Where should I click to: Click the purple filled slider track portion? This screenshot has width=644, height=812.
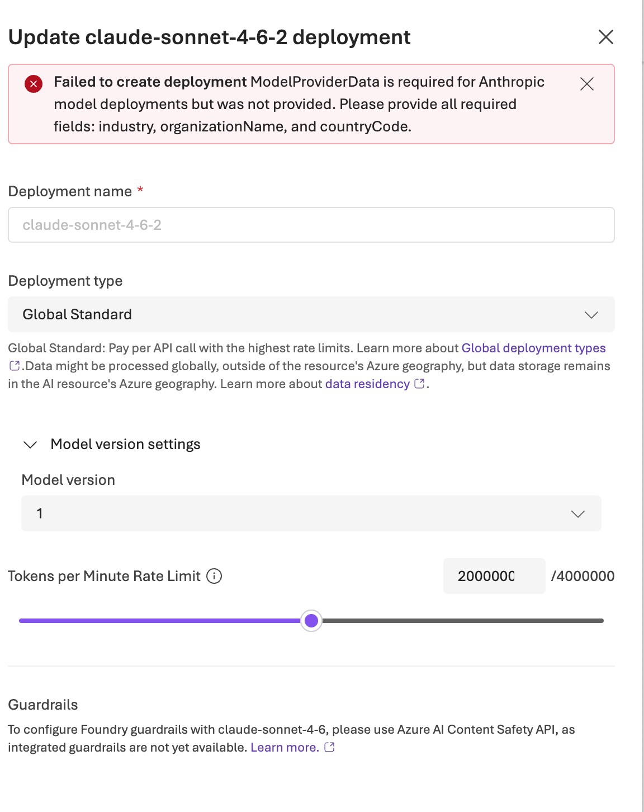[160, 621]
